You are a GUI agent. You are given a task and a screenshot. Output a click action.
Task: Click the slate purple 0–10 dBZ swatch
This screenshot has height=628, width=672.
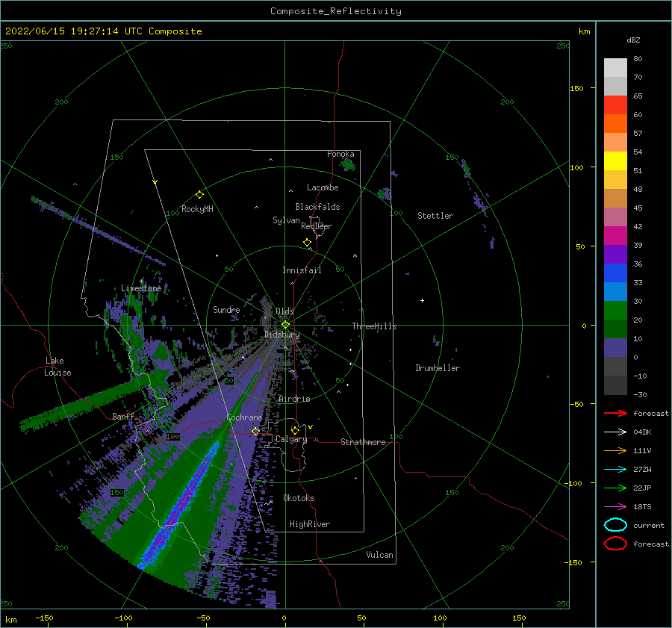[x=615, y=347]
